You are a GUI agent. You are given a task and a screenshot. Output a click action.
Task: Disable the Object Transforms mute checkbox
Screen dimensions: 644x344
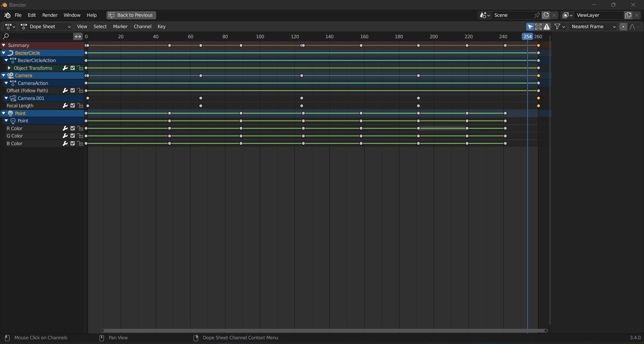pos(72,68)
